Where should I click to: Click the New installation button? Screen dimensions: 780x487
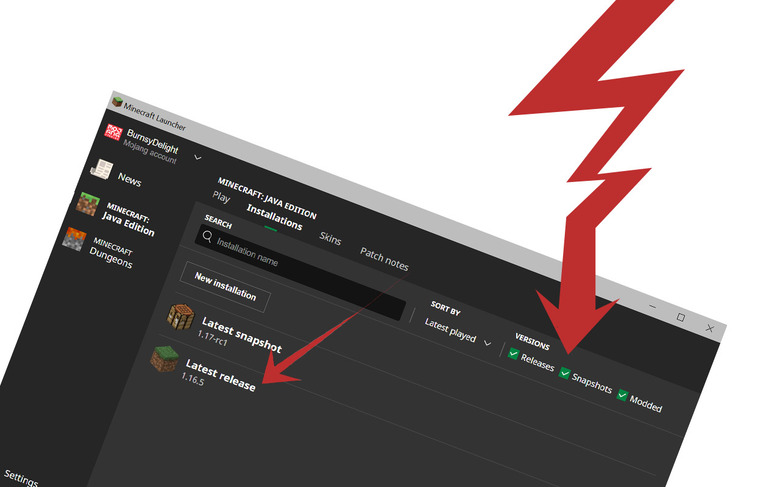[x=225, y=287]
